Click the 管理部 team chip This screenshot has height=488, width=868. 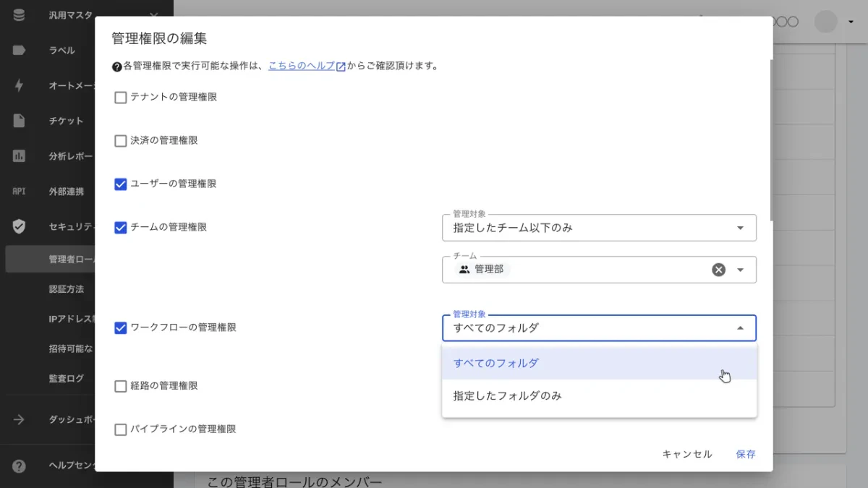pyautogui.click(x=482, y=270)
